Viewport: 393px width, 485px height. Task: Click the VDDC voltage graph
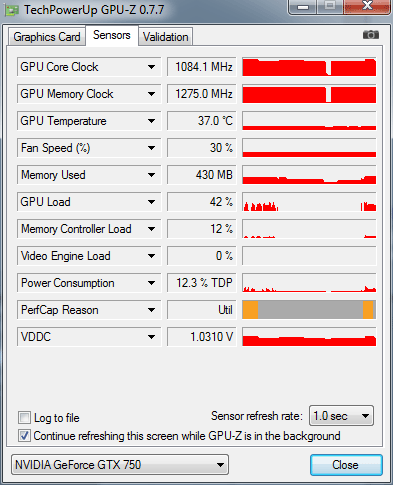(309, 337)
